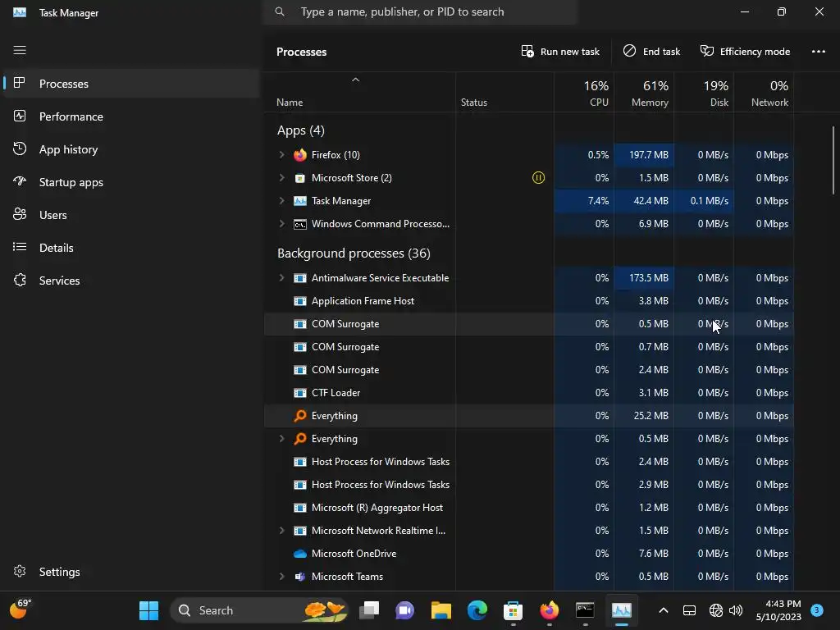Image resolution: width=840 pixels, height=630 pixels.
Task: Click the 197.7 MB memory cell for Firefox
Action: pos(644,155)
